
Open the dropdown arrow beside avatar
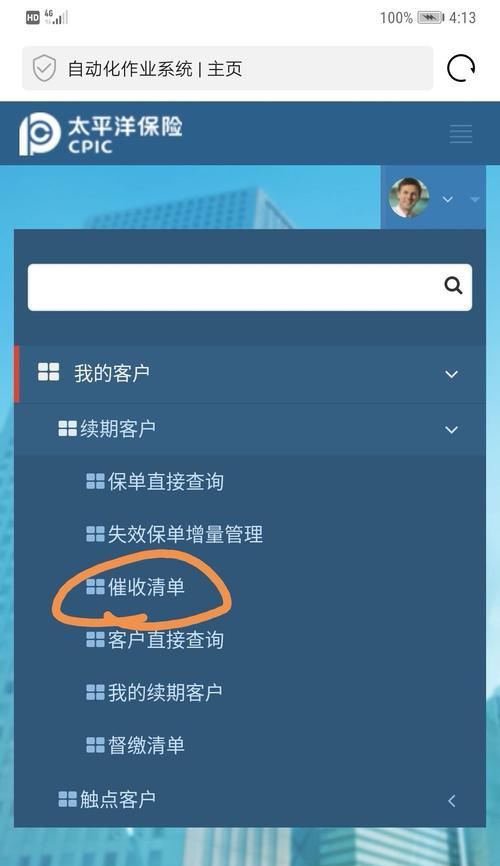coord(448,199)
